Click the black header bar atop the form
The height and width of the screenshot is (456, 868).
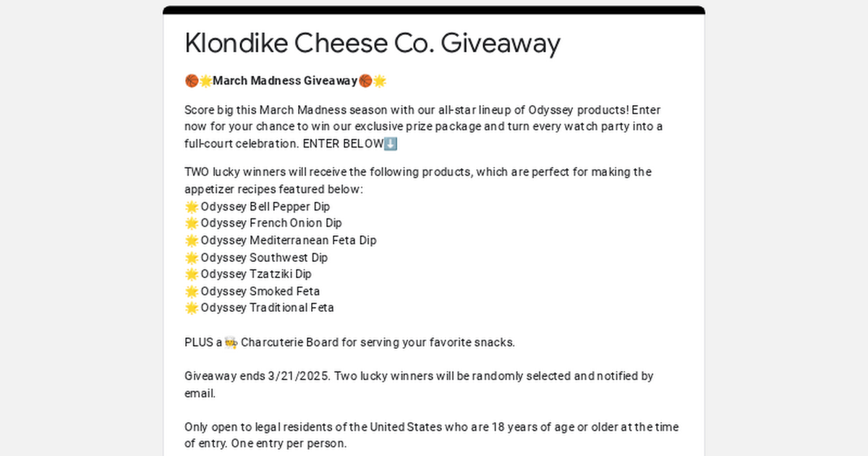click(434, 10)
